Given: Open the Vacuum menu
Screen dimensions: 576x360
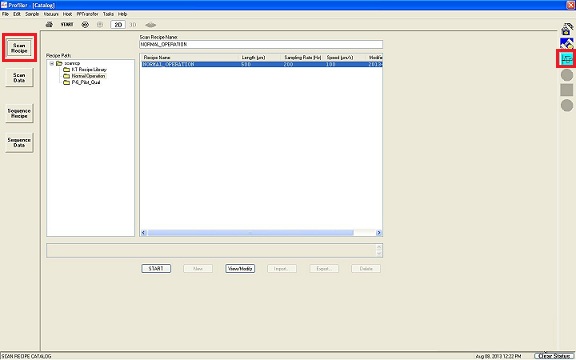Looking at the screenshot, I should 51,14.
